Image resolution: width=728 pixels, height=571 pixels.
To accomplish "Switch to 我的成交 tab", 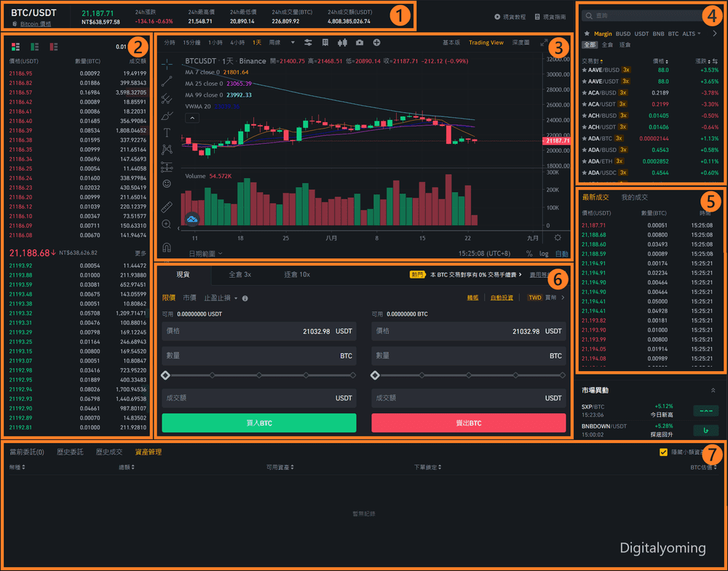I will coord(634,197).
